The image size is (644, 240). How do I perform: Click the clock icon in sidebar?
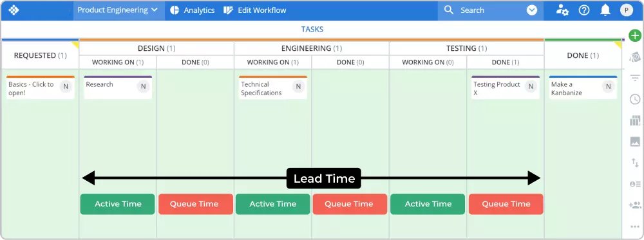tap(635, 99)
